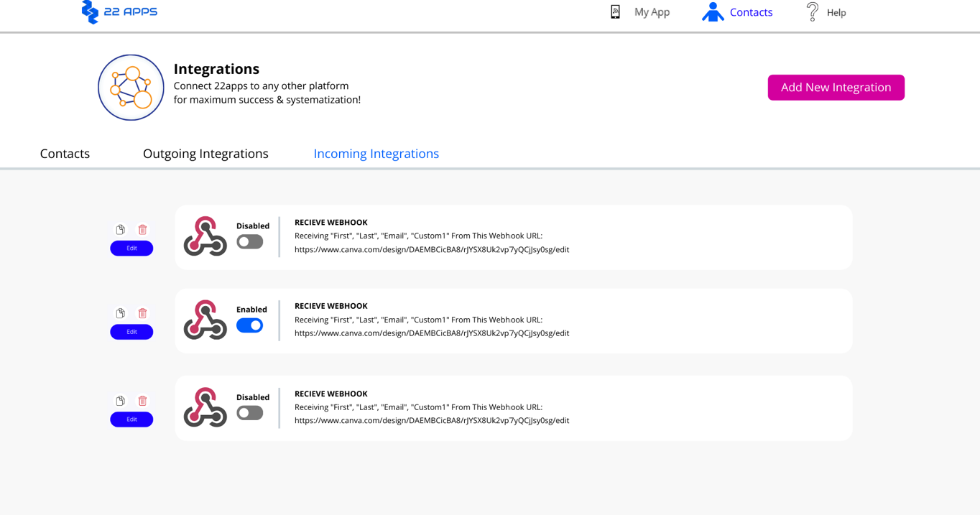Enable the third disabled webhook toggle
This screenshot has height=515, width=980.
click(x=249, y=413)
